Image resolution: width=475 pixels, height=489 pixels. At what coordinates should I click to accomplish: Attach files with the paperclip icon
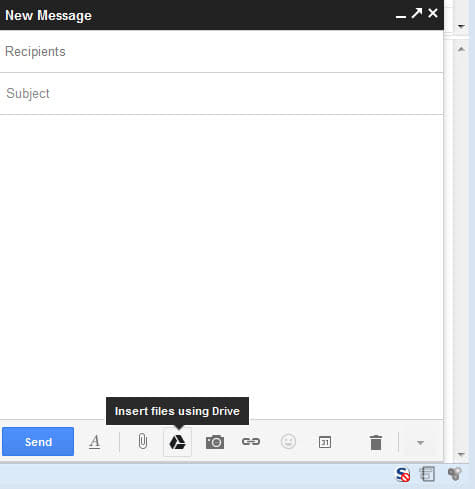pos(143,442)
